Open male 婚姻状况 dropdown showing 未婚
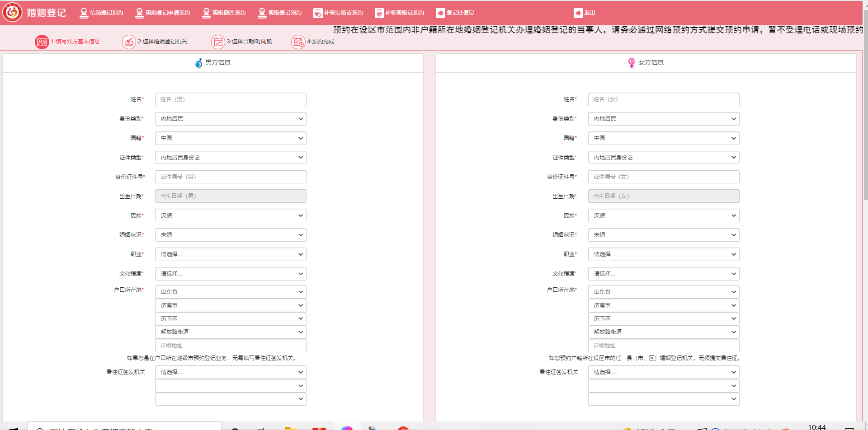Screen dimensions: 868x430 [231, 235]
